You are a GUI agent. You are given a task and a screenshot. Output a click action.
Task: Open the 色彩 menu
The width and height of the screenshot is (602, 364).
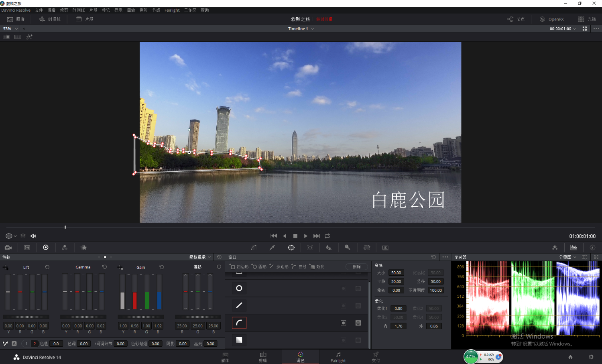click(x=144, y=10)
